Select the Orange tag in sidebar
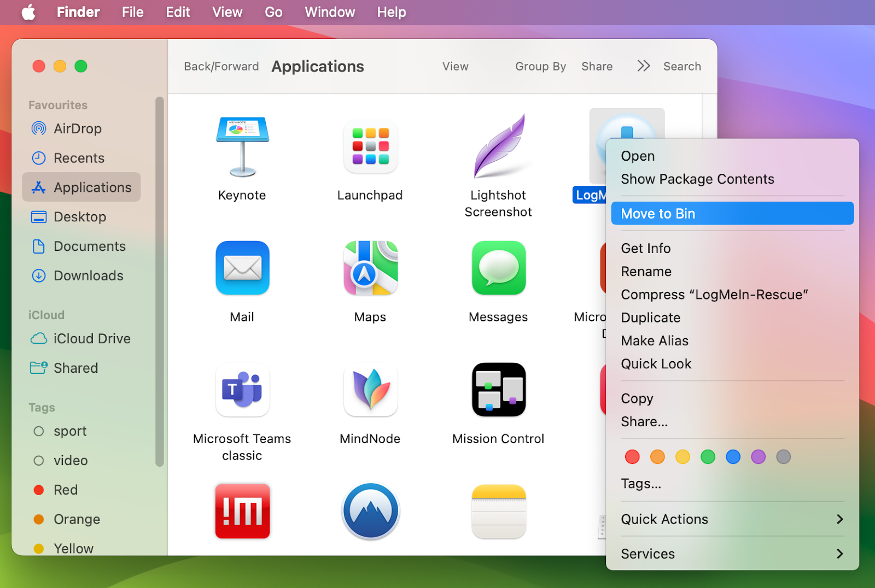 pos(81,519)
